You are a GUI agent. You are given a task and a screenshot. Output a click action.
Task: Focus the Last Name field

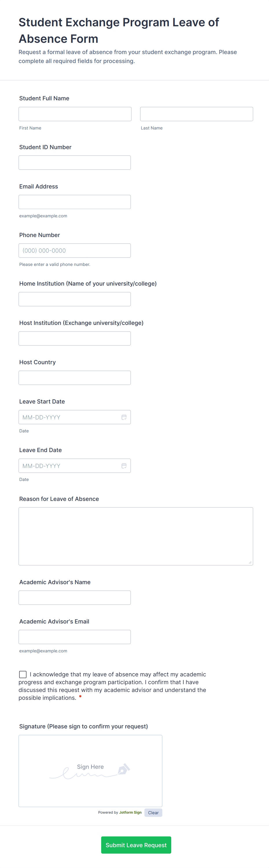point(196,114)
